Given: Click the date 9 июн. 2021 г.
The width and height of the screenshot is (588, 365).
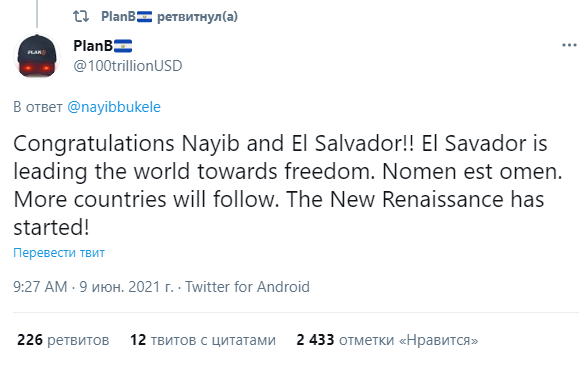Looking at the screenshot, I should (127, 287).
